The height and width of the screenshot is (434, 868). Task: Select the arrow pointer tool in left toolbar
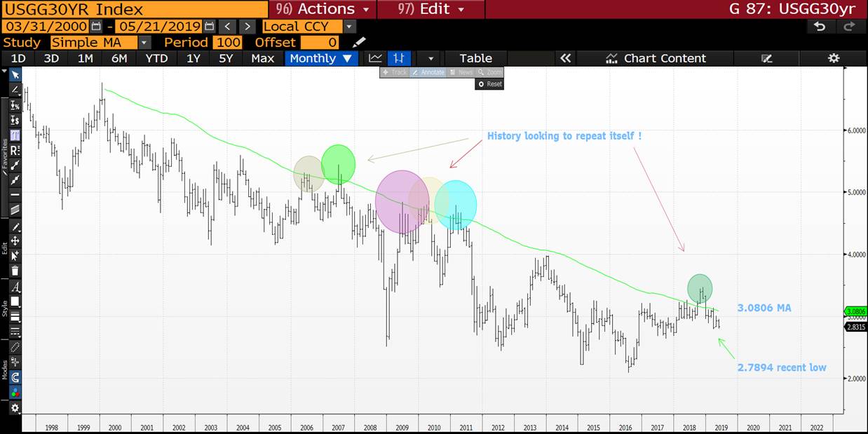(15, 74)
